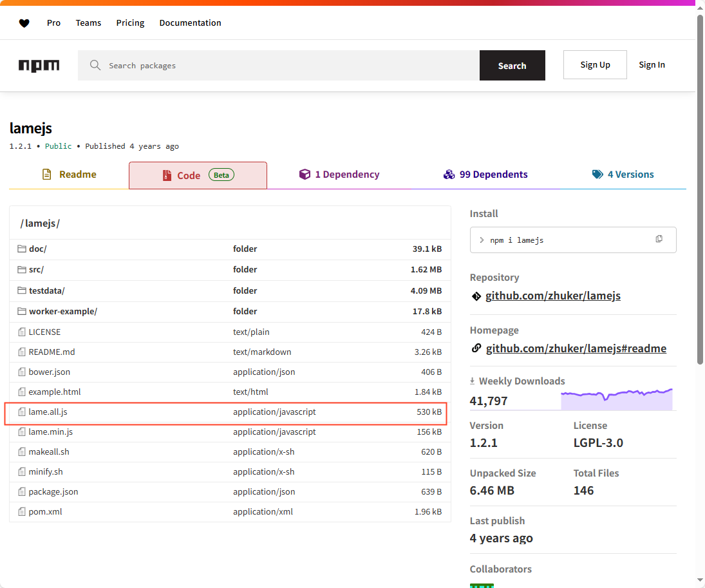Click the makeall.sh file icon
The width and height of the screenshot is (705, 588).
point(22,451)
